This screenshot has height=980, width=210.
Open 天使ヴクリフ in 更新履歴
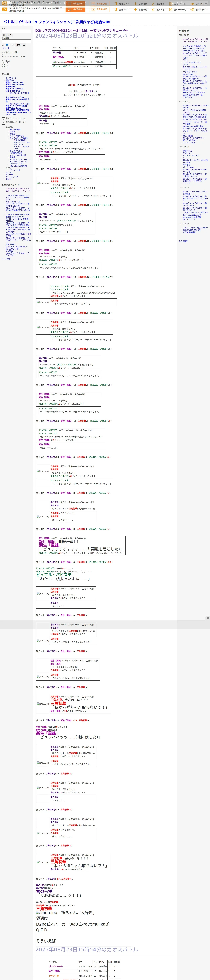[x=188, y=97]
